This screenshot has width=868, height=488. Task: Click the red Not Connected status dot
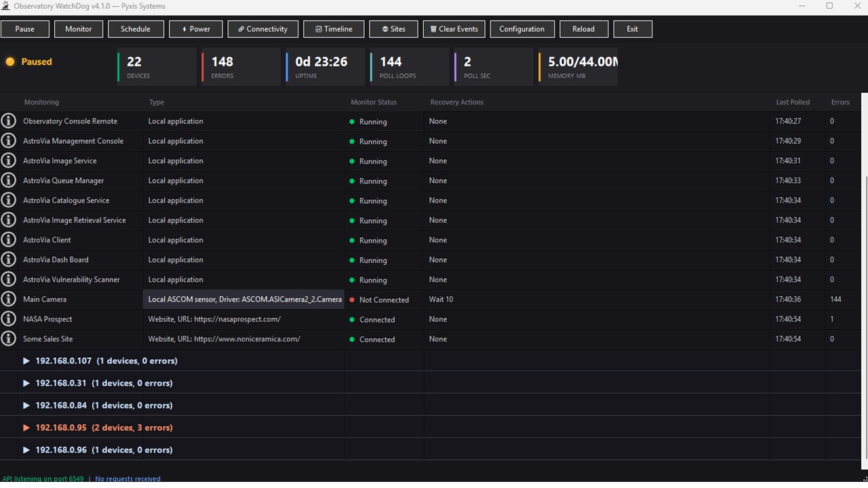[352, 300]
